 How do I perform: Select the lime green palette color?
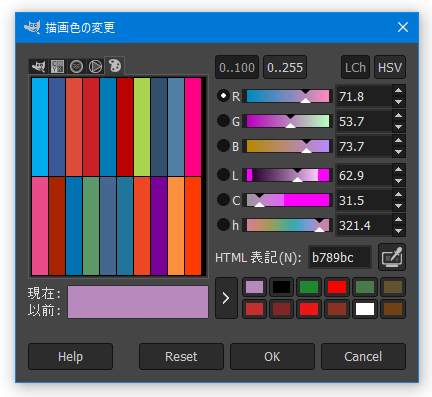(x=142, y=127)
